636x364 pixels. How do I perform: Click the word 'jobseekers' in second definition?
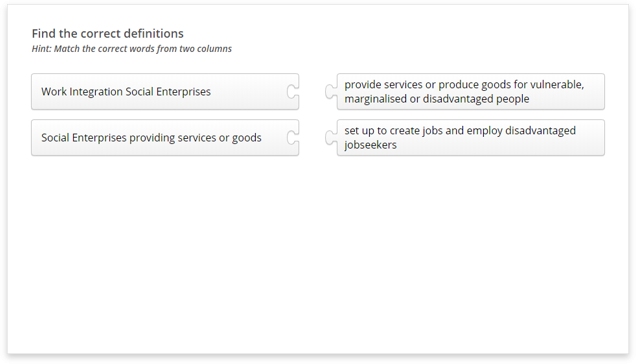370,145
